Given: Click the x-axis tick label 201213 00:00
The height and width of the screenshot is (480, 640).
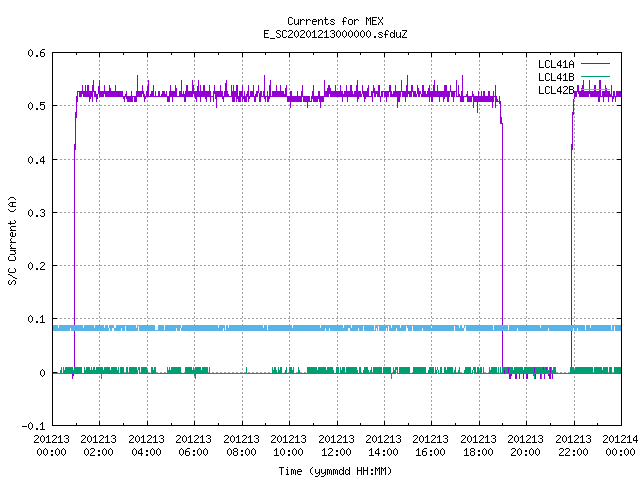Looking at the screenshot, I should point(51,446).
